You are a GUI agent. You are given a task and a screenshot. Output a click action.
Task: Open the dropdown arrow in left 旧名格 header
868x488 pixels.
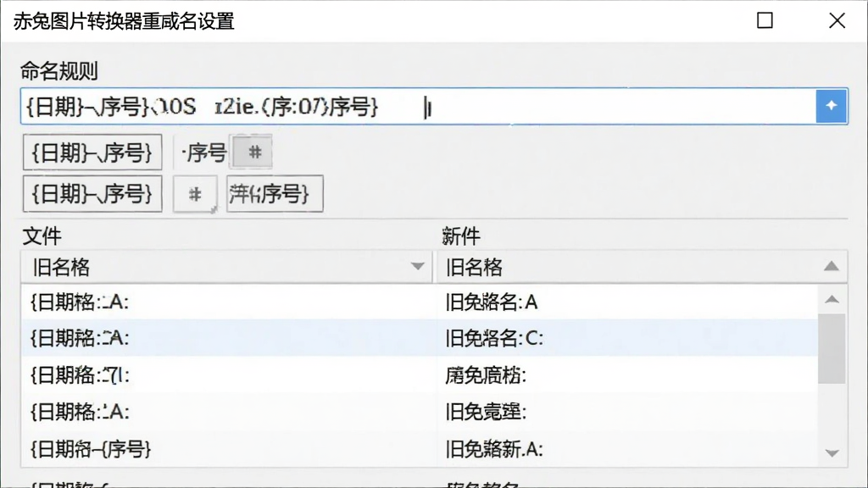click(x=417, y=267)
